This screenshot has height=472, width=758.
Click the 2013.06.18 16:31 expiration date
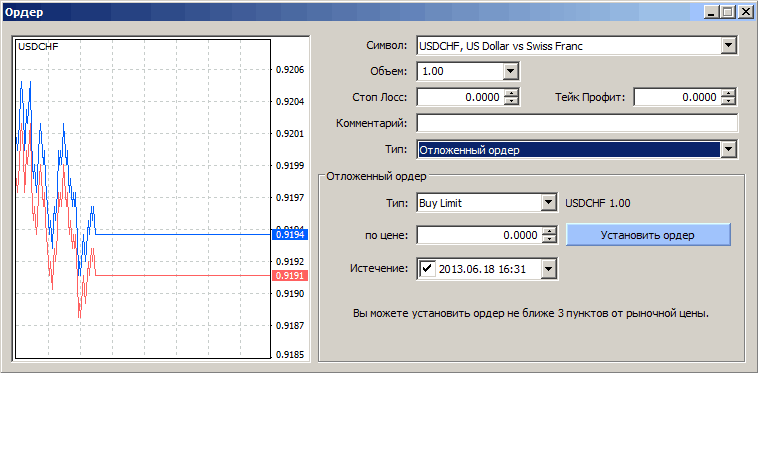482,269
